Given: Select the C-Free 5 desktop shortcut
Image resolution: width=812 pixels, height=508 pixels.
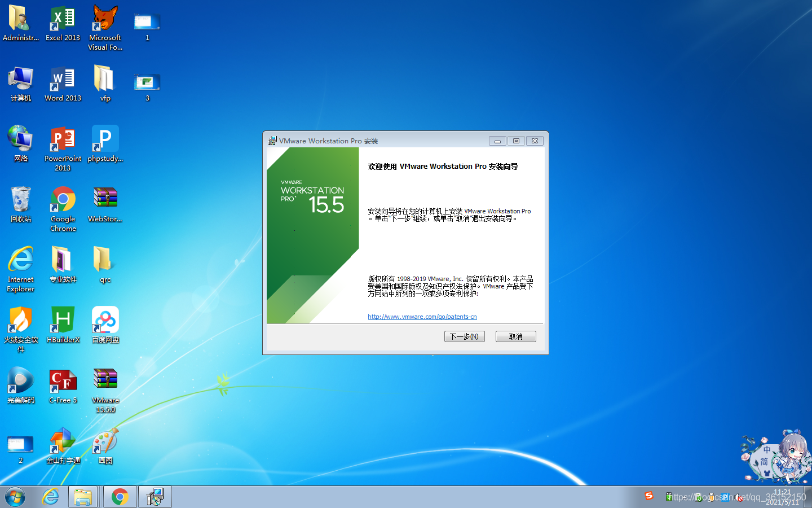Looking at the screenshot, I should click(63, 386).
